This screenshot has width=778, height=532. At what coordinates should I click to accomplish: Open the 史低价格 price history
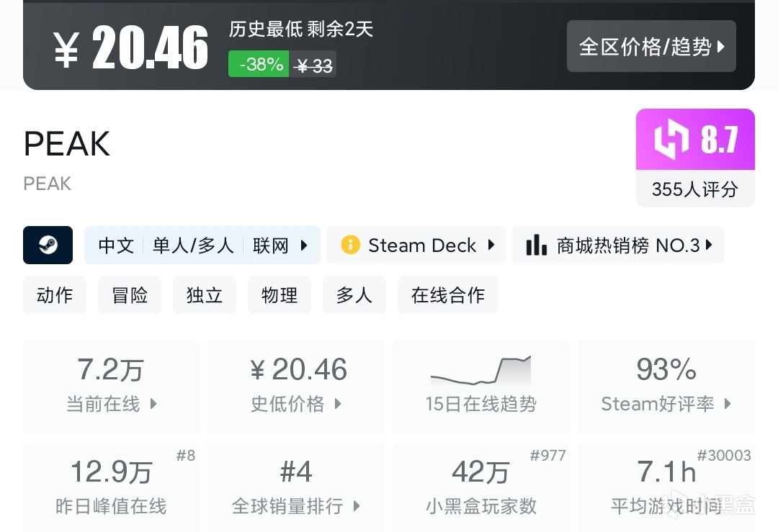[x=296, y=387]
